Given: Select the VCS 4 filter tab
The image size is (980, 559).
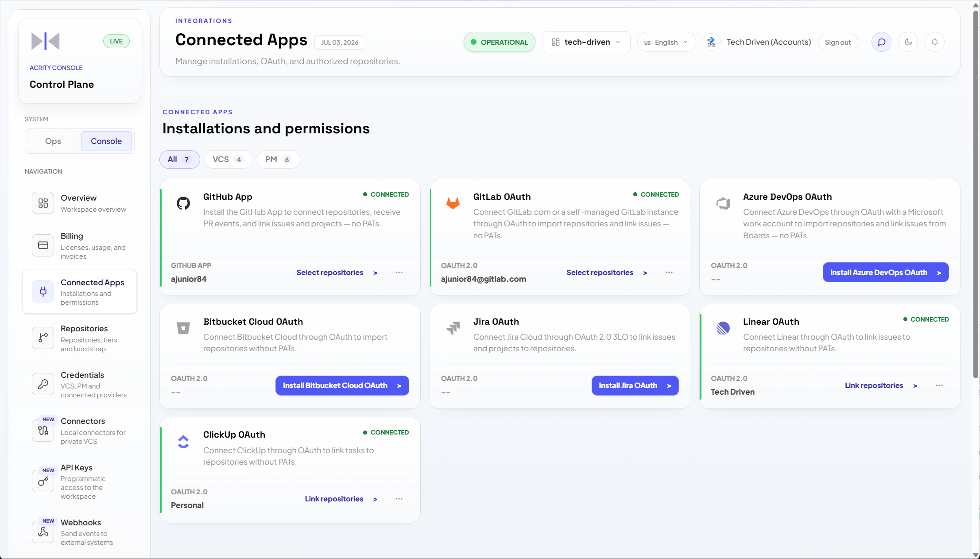Looking at the screenshot, I should pyautogui.click(x=228, y=159).
